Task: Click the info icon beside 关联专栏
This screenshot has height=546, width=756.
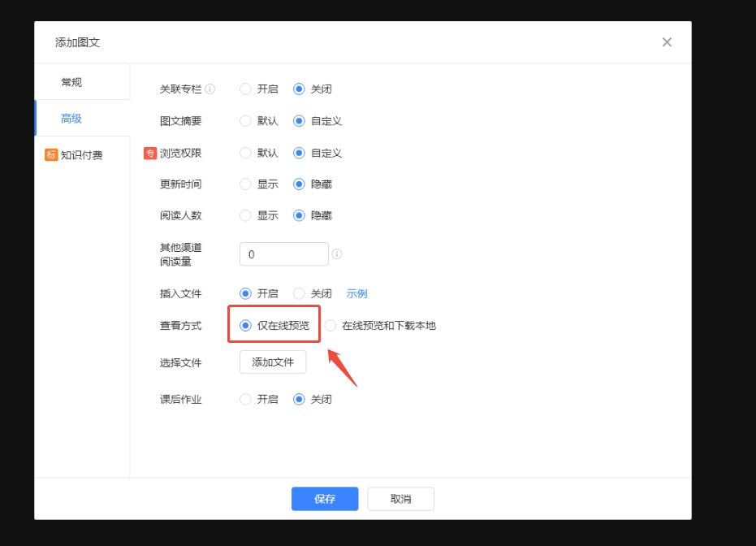Action: pos(210,89)
